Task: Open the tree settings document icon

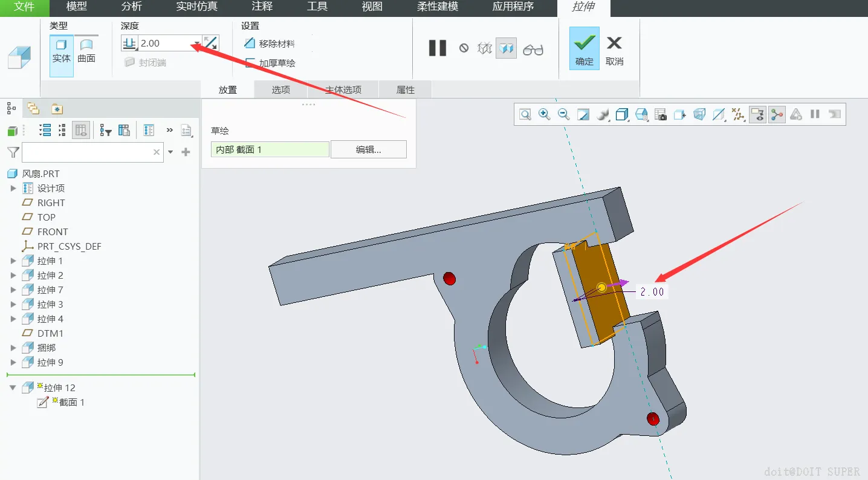Action: [x=186, y=130]
